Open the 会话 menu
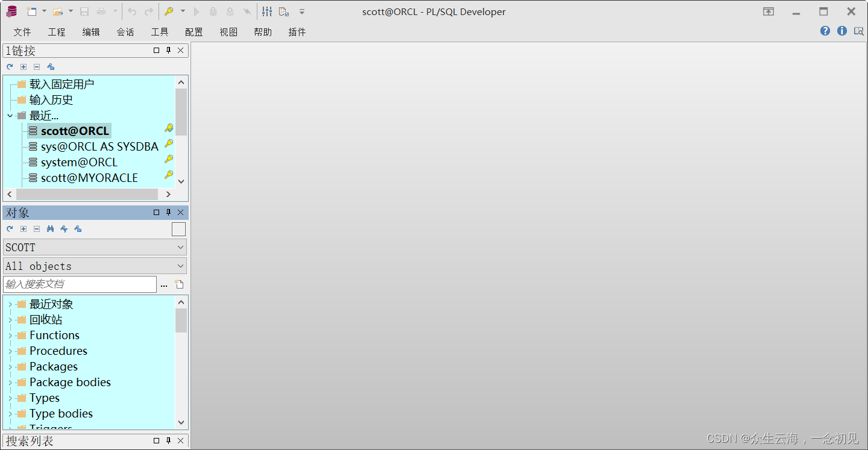Image resolution: width=868 pixels, height=450 pixels. (125, 32)
